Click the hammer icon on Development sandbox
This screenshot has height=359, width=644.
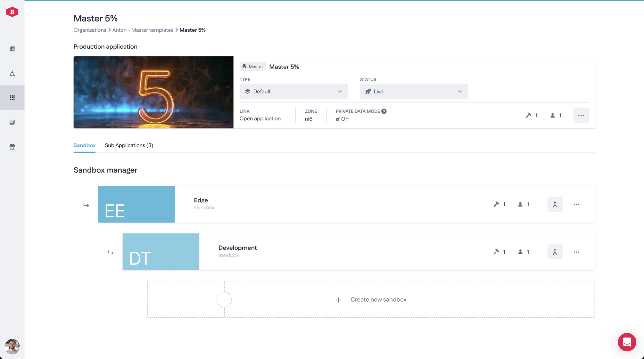(x=496, y=252)
